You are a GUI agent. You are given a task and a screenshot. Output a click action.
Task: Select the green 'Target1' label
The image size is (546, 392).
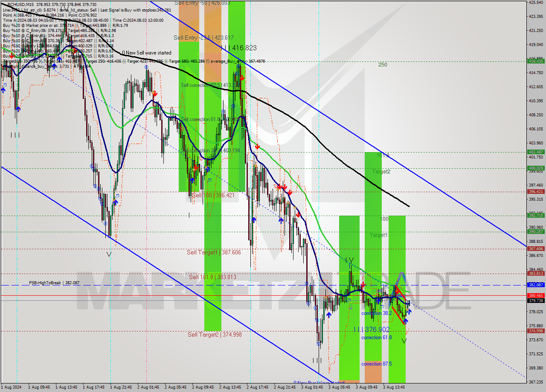378,235
